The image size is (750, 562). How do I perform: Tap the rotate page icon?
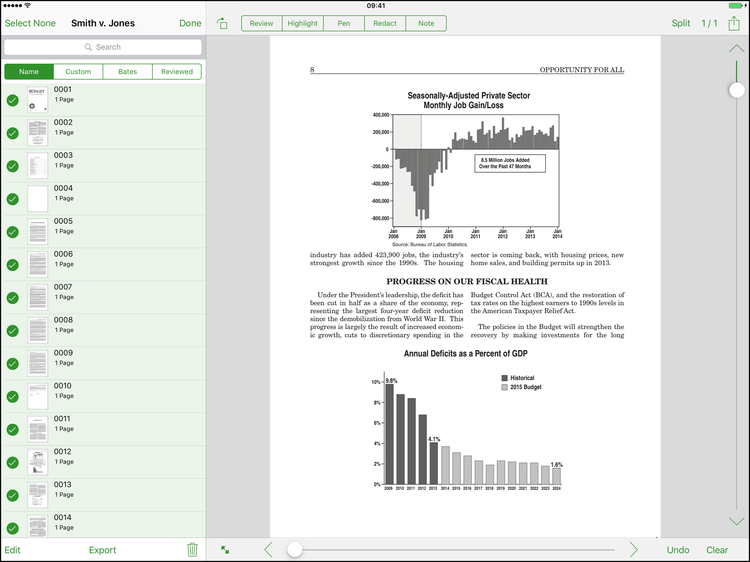point(222,23)
